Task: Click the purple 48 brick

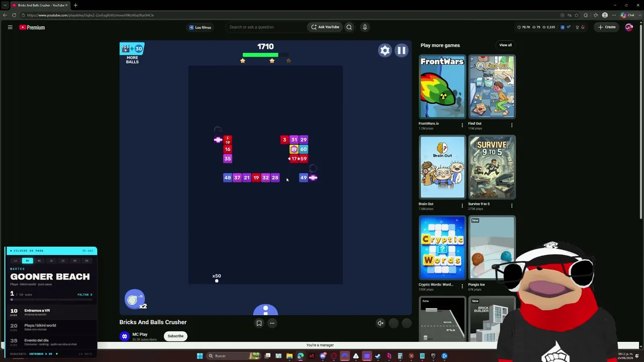Action: tap(227, 177)
